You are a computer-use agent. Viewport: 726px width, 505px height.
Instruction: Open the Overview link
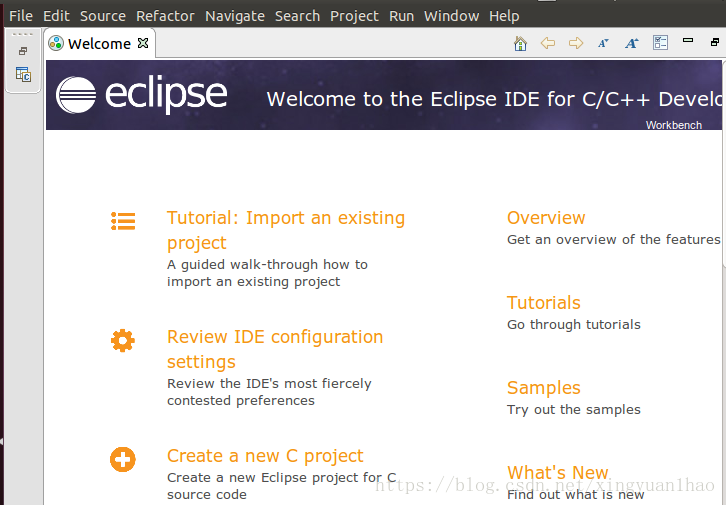click(x=546, y=218)
